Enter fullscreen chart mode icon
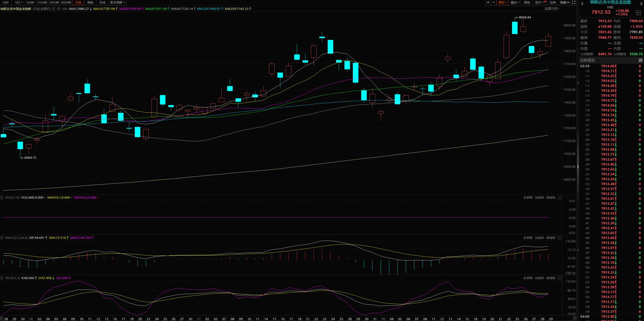The image size is (644, 321). [574, 2]
